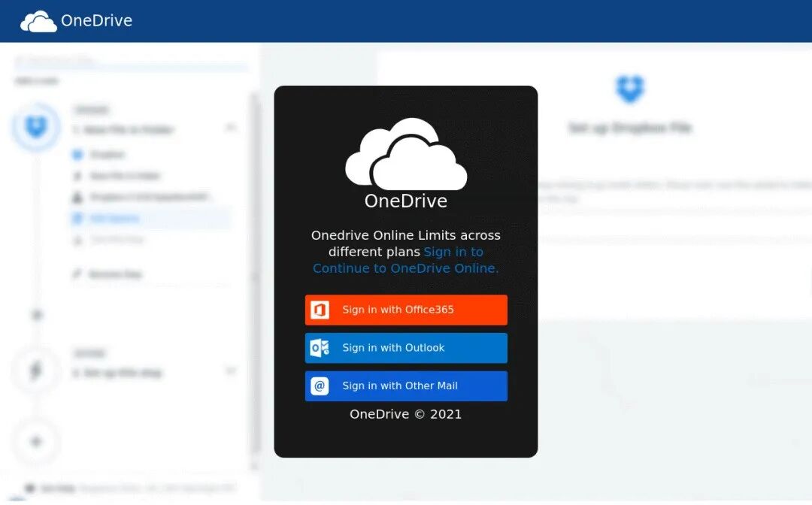Collapse the blurred Dropbox step using its chevron

click(x=231, y=127)
